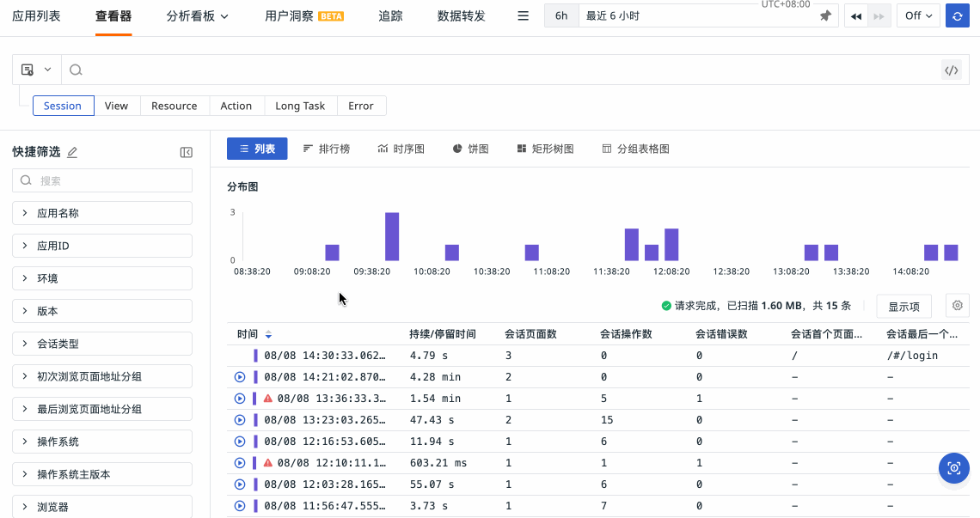Open the auto-refresh Off dropdown
The width and height of the screenshot is (980, 518).
click(x=918, y=16)
